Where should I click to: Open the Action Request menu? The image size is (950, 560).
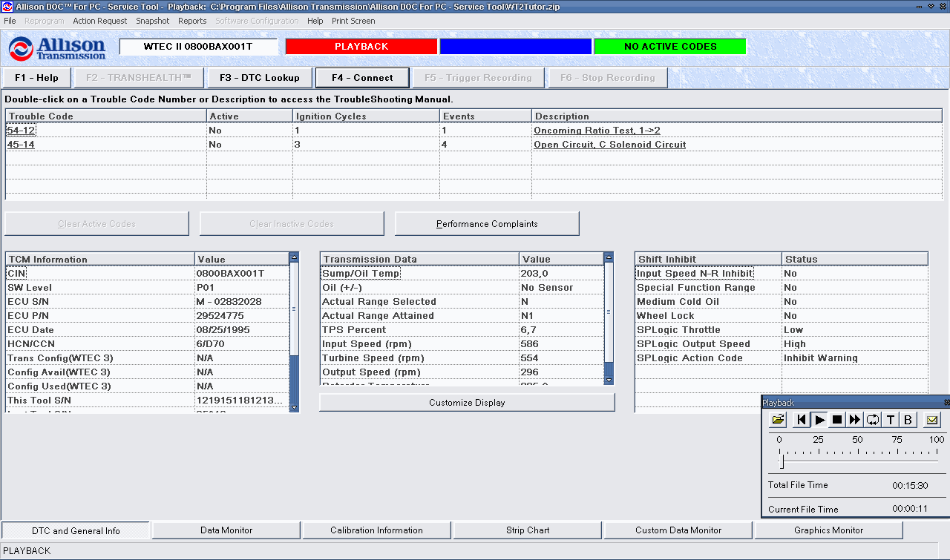100,21
